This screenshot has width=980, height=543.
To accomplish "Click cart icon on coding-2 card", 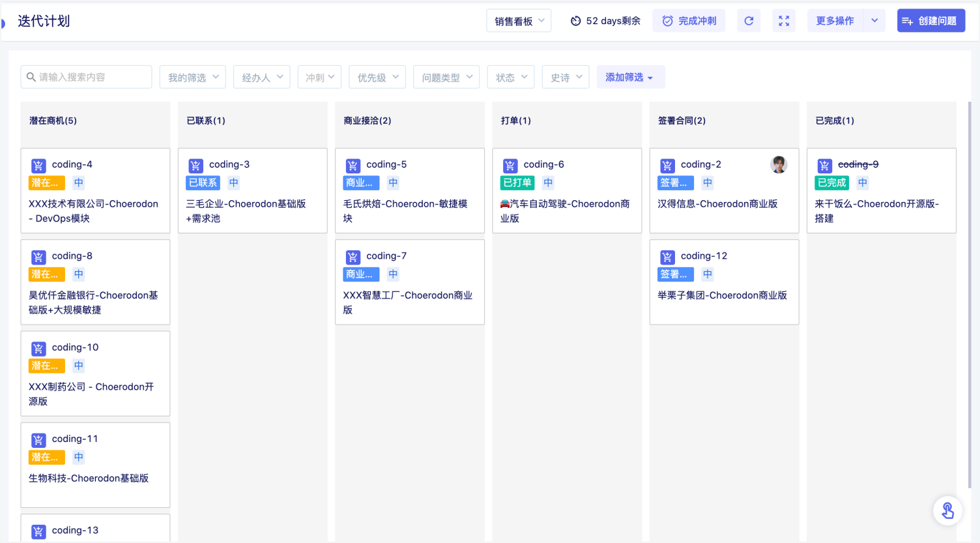I will [667, 166].
